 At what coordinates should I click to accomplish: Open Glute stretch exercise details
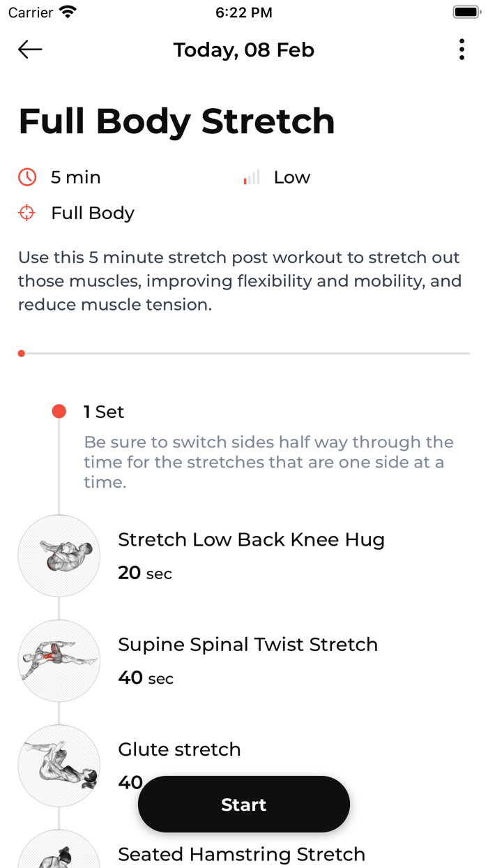tap(179, 749)
